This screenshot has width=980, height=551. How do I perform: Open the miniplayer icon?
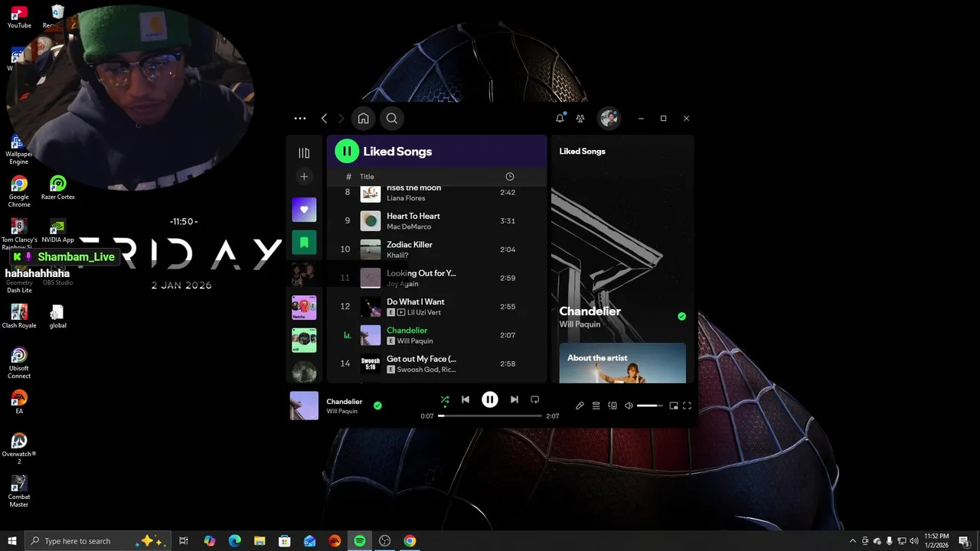pos(674,406)
